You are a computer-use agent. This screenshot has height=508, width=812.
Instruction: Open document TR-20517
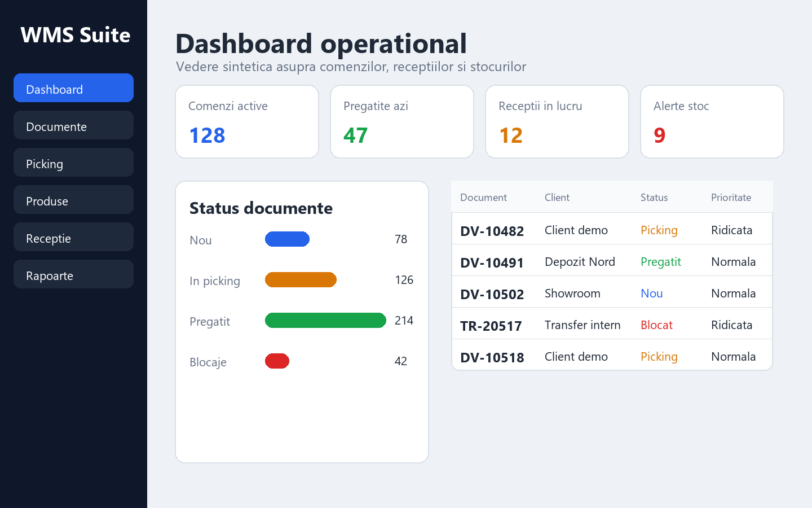click(x=491, y=326)
